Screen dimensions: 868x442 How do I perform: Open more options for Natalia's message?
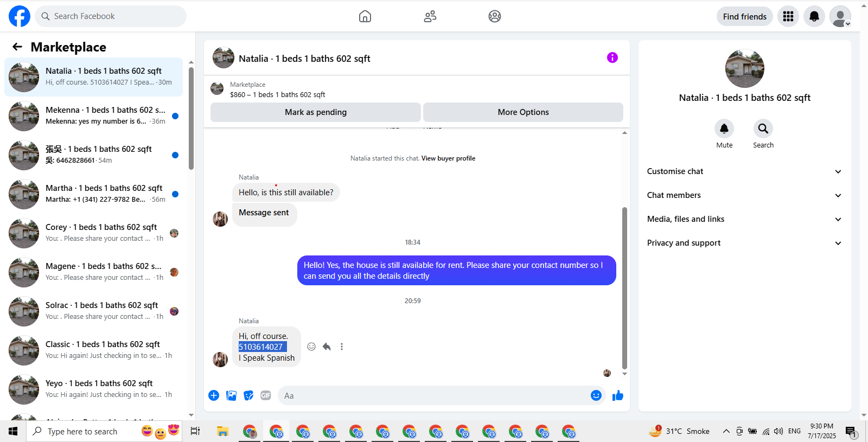click(342, 347)
